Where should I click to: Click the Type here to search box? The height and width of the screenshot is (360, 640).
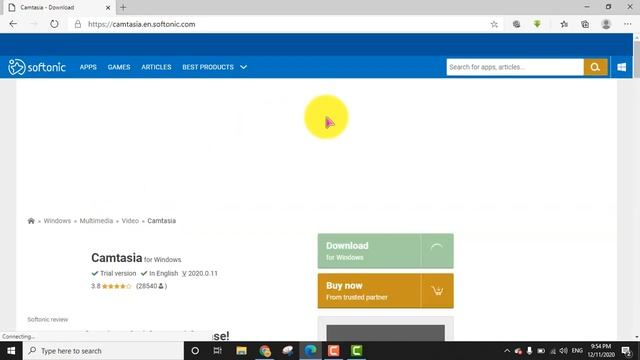tap(103, 351)
